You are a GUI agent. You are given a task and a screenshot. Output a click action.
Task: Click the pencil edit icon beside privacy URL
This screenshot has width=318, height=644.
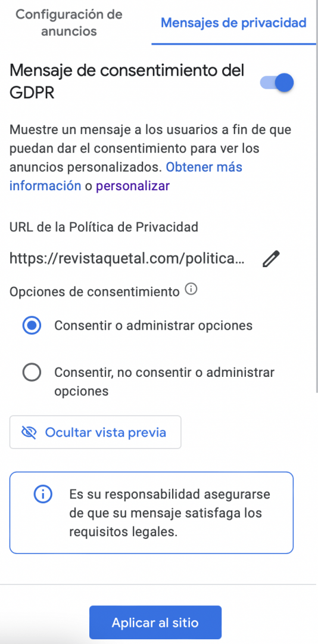click(x=271, y=259)
